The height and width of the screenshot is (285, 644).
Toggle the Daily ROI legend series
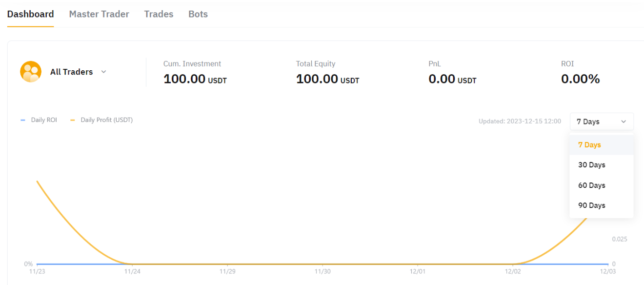tap(40, 120)
